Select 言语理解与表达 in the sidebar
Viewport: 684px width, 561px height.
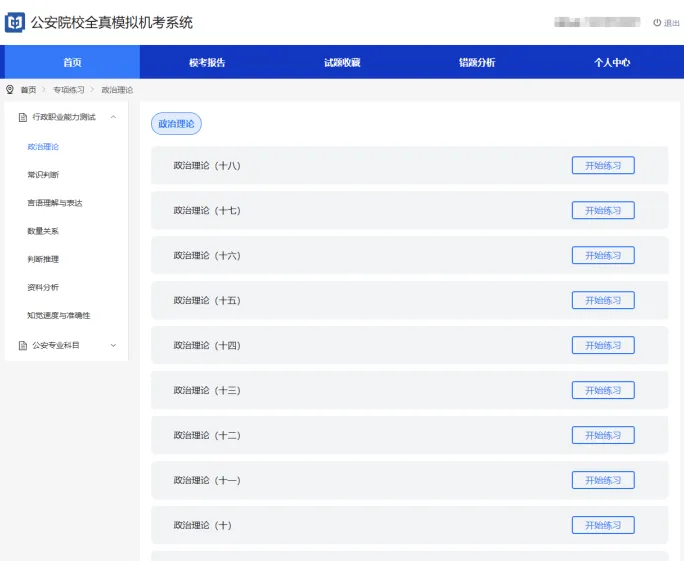[x=55, y=203]
